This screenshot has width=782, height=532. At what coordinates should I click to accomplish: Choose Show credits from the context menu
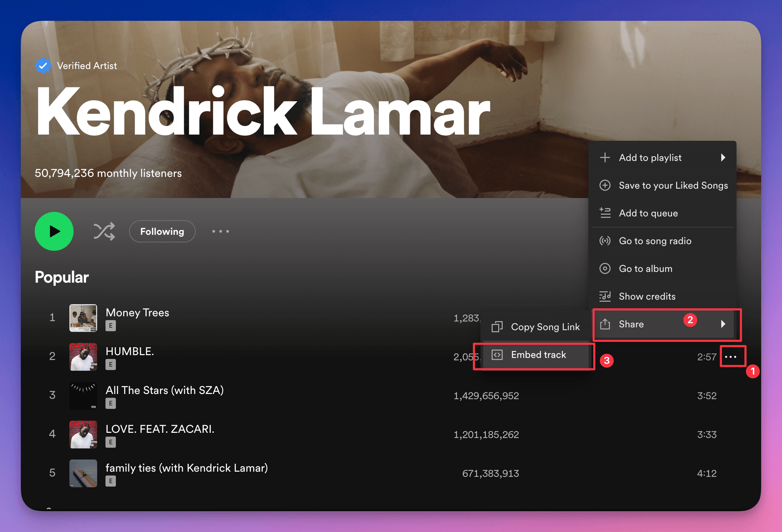tap(647, 296)
